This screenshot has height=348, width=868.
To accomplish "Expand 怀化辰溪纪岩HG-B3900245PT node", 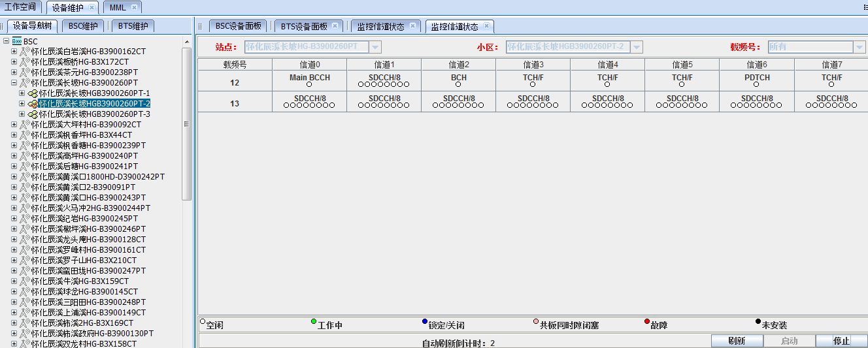I will (14, 219).
